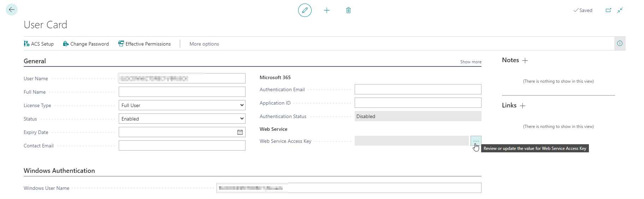Image resolution: width=644 pixels, height=199 pixels.
Task: Collapse the Windows Authentication section heading
Action: point(59,171)
